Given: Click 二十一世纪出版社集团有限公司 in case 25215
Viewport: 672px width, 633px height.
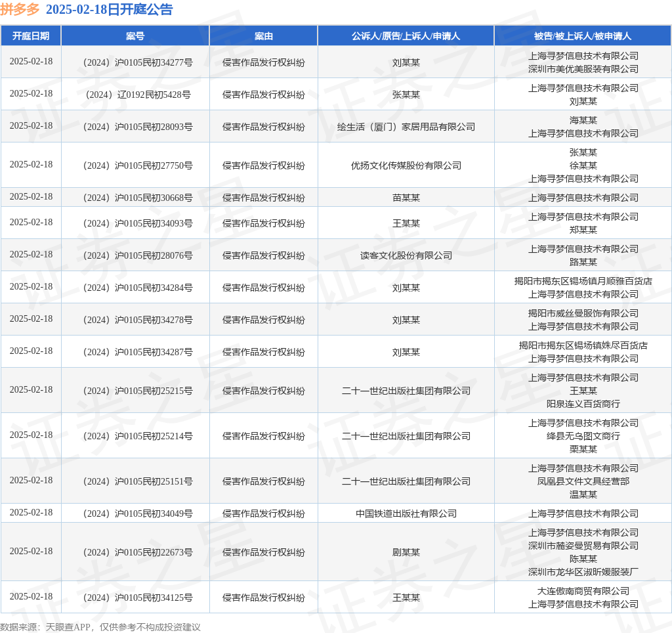Looking at the screenshot, I should (406, 390).
